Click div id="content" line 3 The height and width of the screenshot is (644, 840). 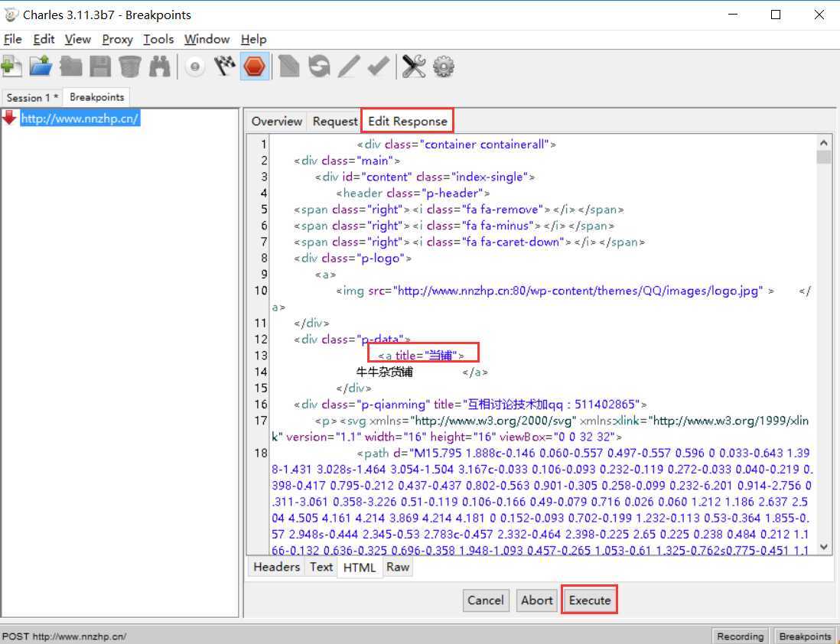(x=425, y=177)
